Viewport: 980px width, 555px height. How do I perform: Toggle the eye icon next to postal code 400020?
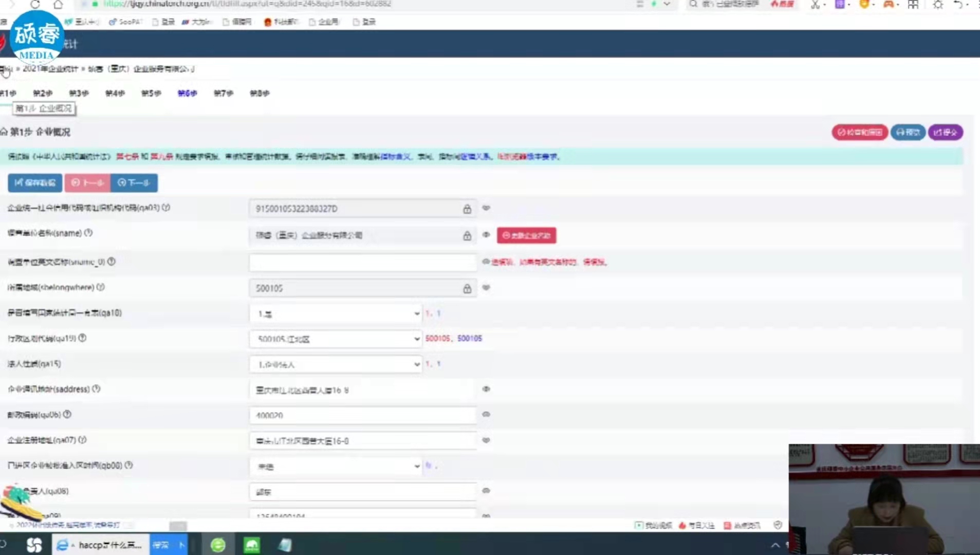pos(486,414)
